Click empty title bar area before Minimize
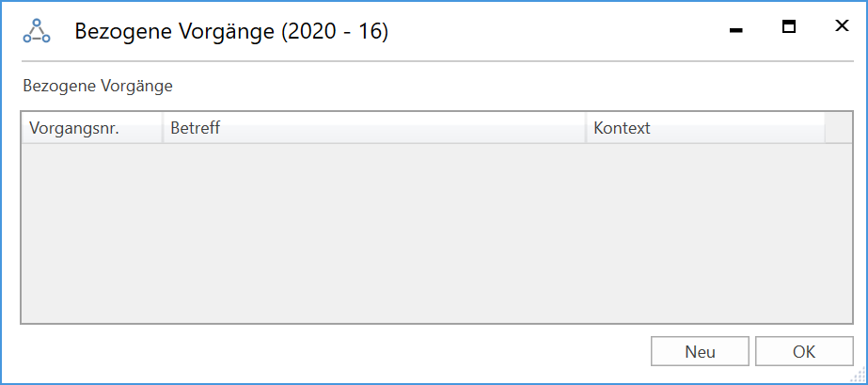868x385 pixels. click(x=564, y=31)
